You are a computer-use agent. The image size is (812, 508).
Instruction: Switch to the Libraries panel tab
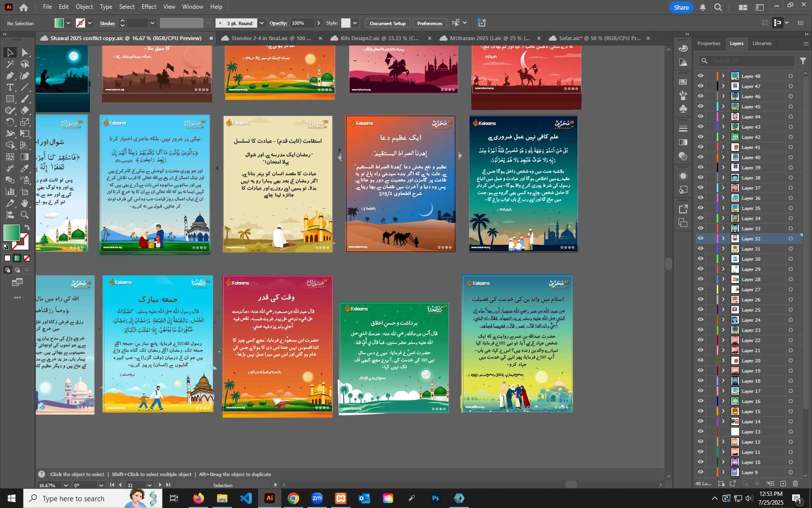[x=762, y=44]
